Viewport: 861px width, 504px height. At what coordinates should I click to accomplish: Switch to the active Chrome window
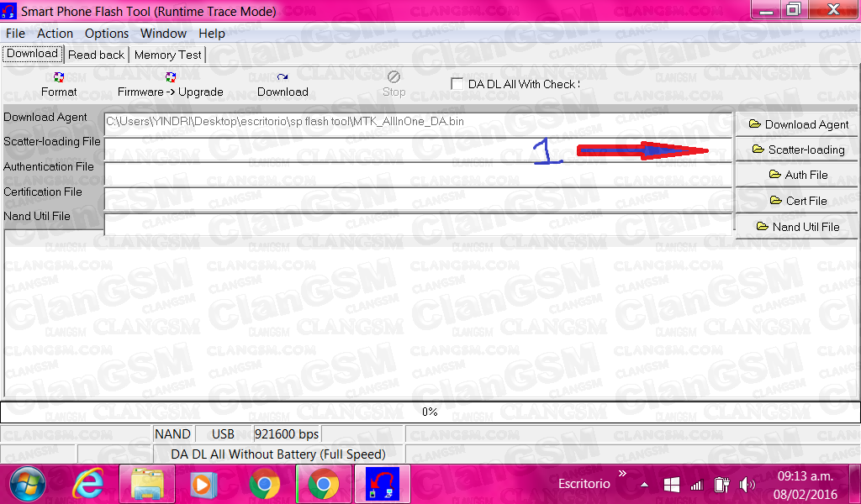[324, 485]
